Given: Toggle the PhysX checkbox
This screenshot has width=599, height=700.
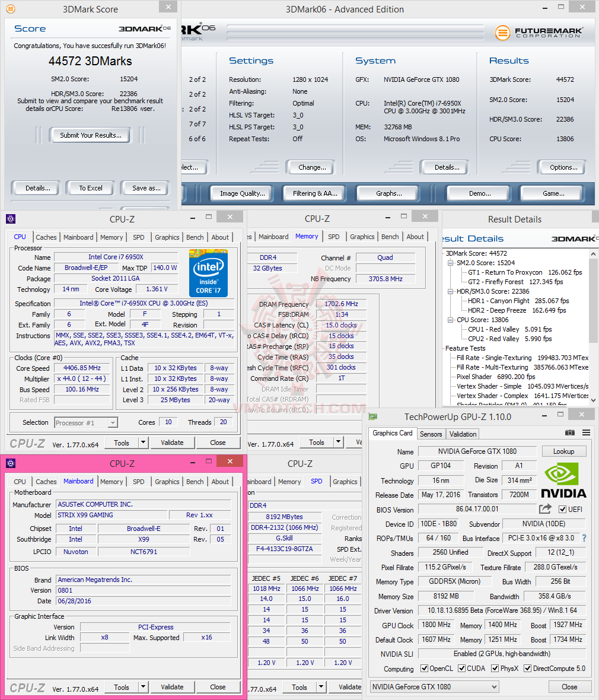Looking at the screenshot, I should (495, 669).
